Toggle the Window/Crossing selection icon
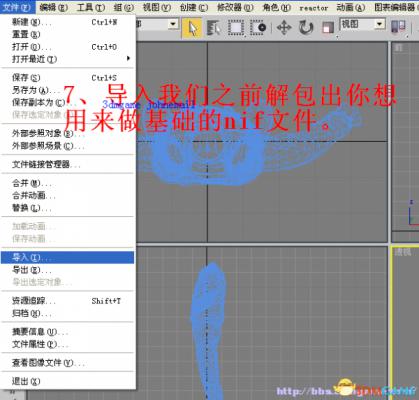 (x=258, y=28)
